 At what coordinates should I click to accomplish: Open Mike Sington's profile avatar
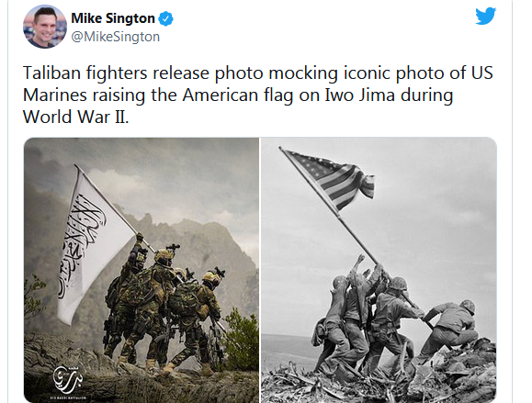point(45,27)
